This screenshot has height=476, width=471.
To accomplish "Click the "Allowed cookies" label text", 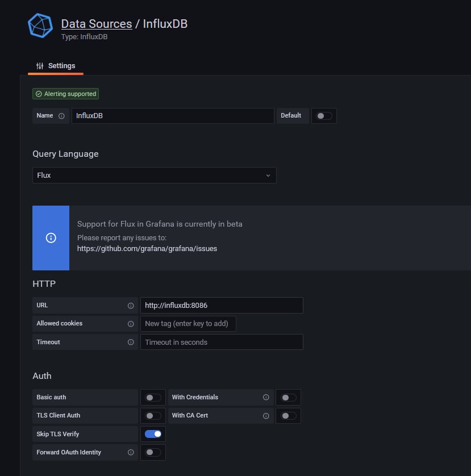I will tap(60, 323).
